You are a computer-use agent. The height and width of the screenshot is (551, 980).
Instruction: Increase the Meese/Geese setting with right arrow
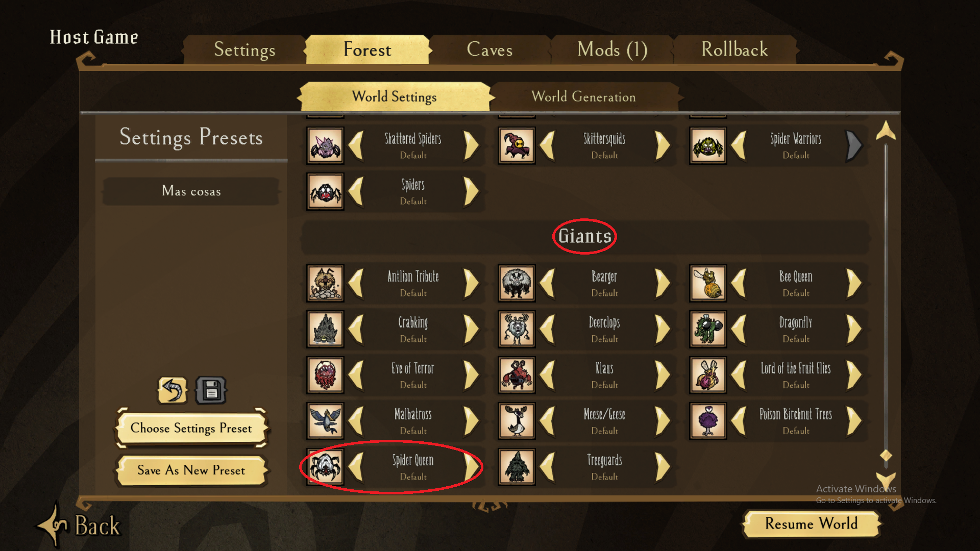[x=663, y=421]
